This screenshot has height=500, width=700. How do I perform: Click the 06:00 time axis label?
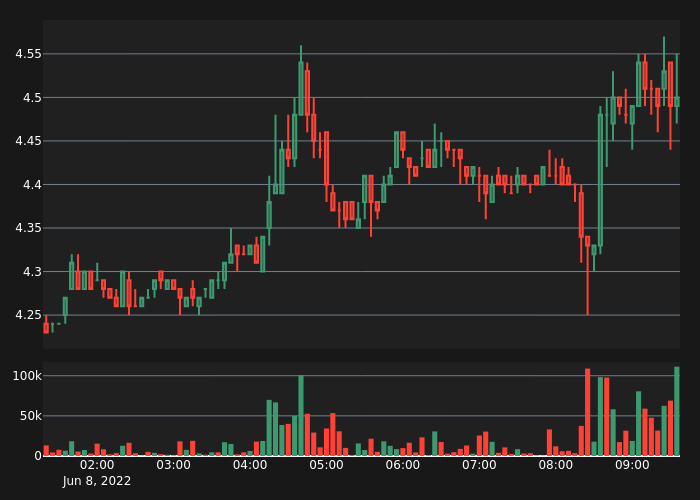tap(403, 465)
